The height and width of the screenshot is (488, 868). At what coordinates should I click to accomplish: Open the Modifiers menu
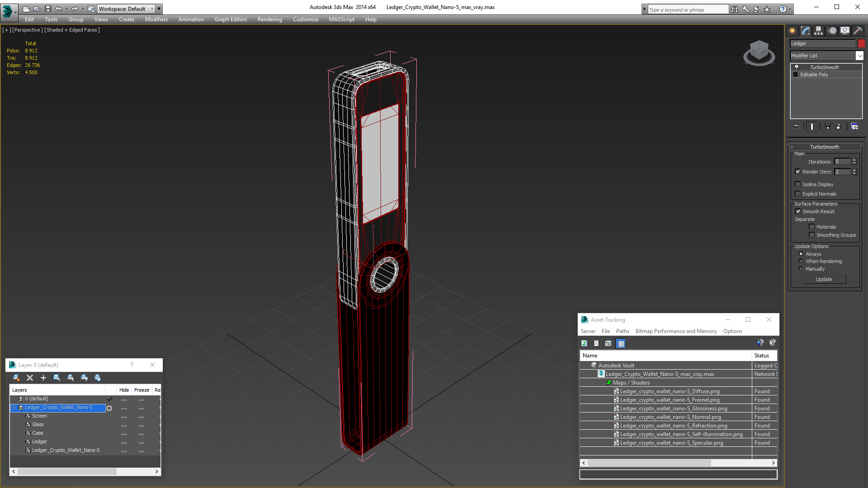(156, 19)
